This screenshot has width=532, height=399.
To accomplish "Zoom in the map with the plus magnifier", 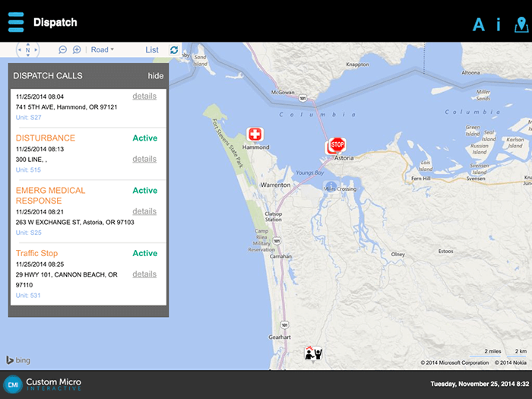I will (x=77, y=50).
